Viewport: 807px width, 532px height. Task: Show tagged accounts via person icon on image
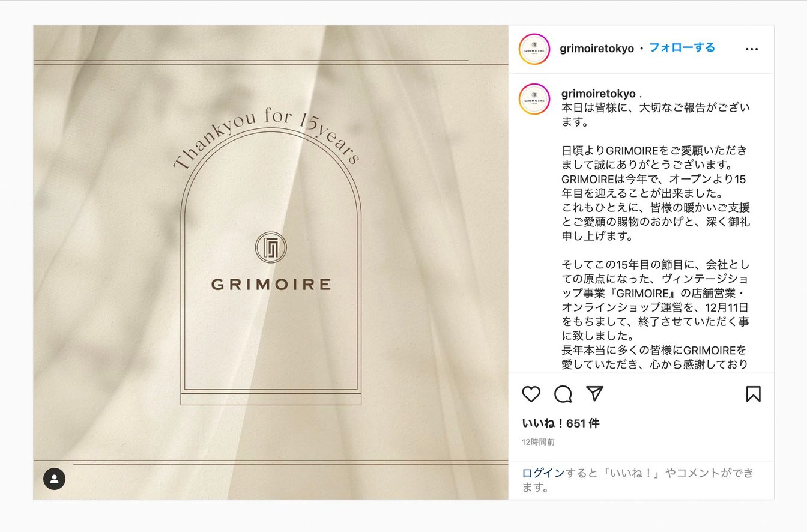pyautogui.click(x=55, y=479)
